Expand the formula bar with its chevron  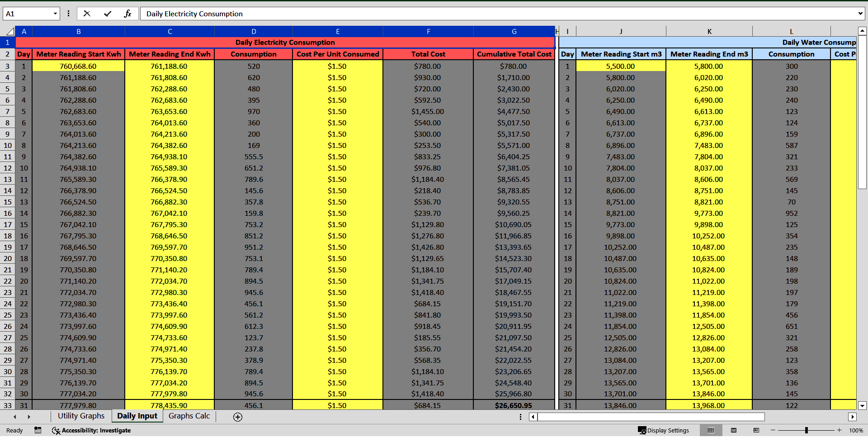860,14
